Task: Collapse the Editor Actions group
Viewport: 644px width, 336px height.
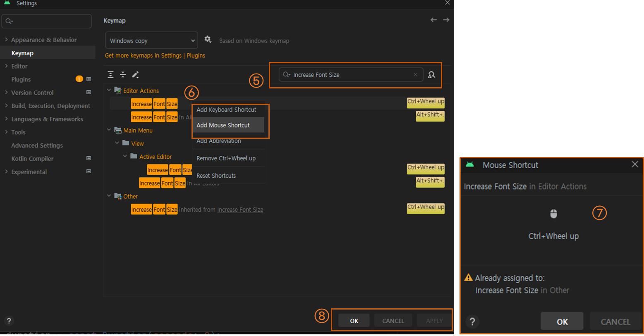Action: (109, 90)
